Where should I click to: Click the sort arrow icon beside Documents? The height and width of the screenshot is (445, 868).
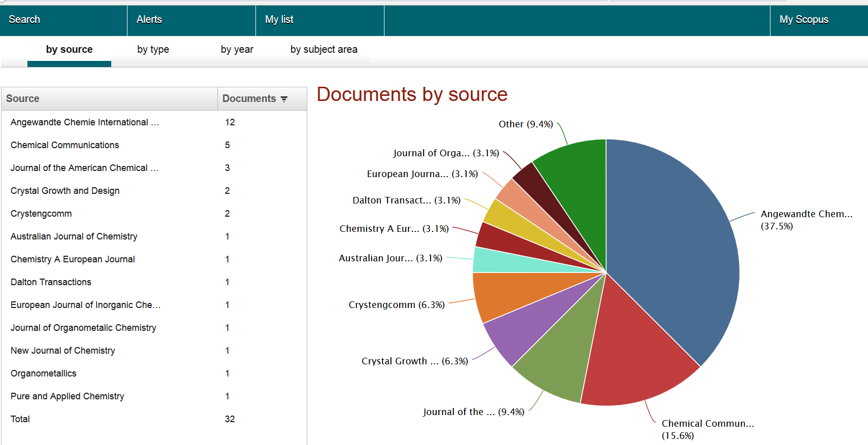coord(284,99)
